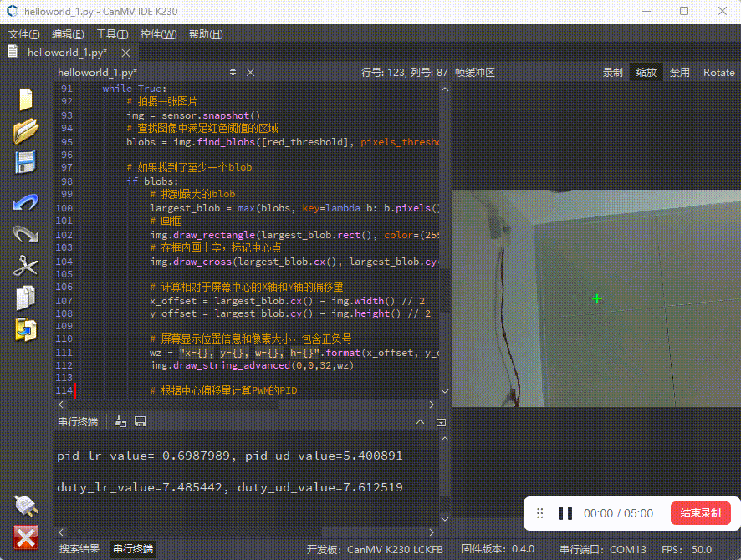Screen dimensions: 741x560
Task: Click the terminal horizontal scroll left arrow
Action: [61, 532]
